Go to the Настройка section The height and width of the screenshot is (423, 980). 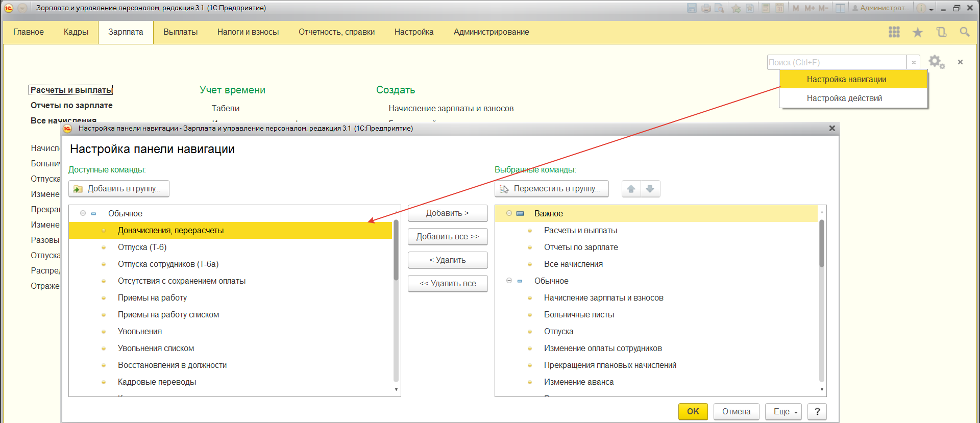coord(414,32)
